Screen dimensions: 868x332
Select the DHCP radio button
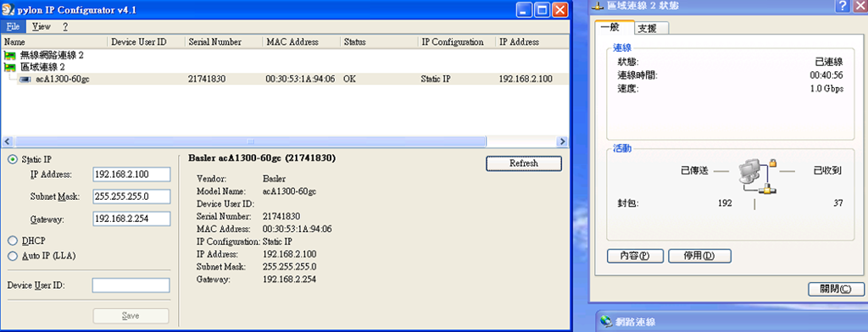point(12,241)
